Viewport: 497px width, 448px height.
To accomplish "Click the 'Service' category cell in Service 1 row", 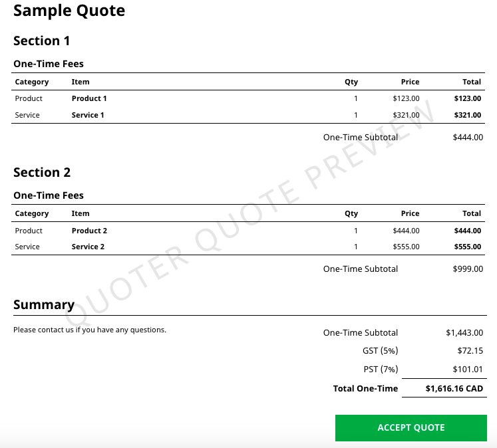I will tap(27, 115).
